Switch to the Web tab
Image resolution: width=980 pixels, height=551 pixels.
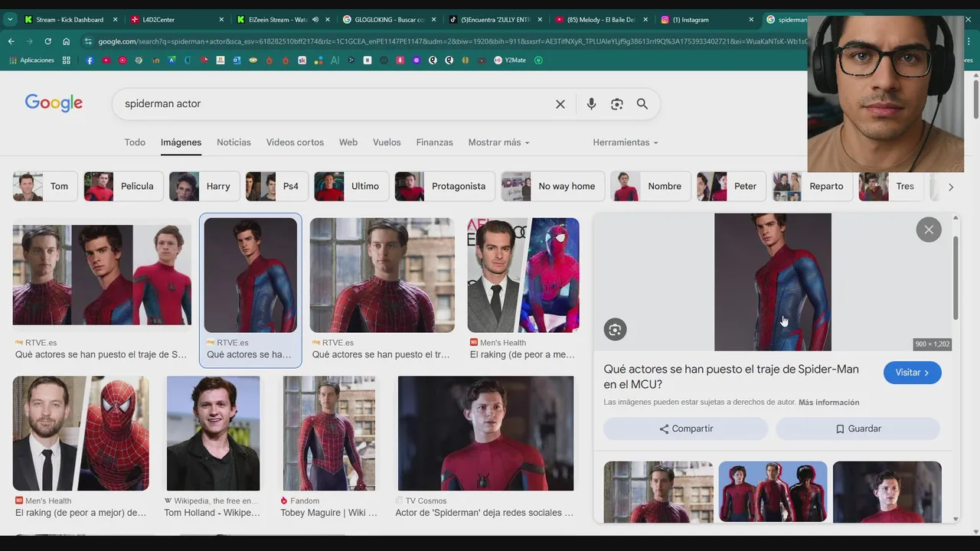(x=348, y=142)
